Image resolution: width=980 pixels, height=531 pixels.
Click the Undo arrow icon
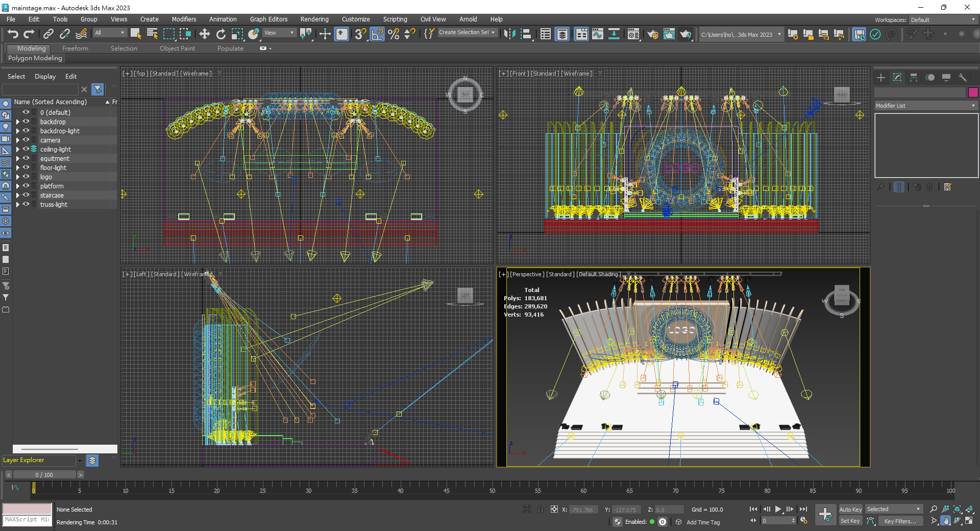tap(13, 34)
